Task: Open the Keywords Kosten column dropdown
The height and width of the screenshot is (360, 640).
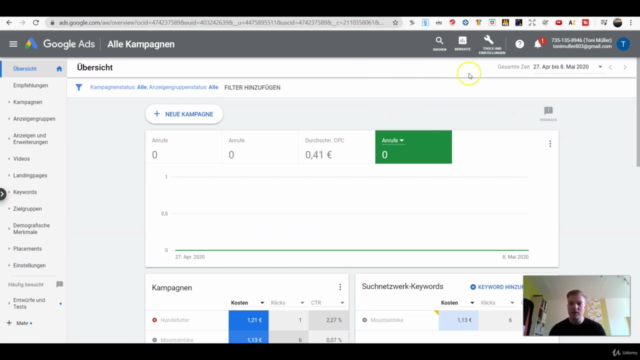Action: pos(472,303)
